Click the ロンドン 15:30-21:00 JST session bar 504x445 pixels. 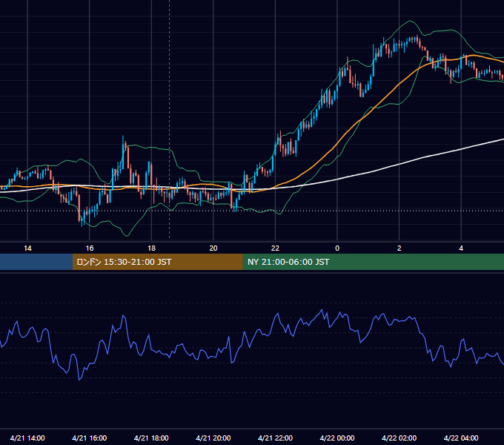157,262
